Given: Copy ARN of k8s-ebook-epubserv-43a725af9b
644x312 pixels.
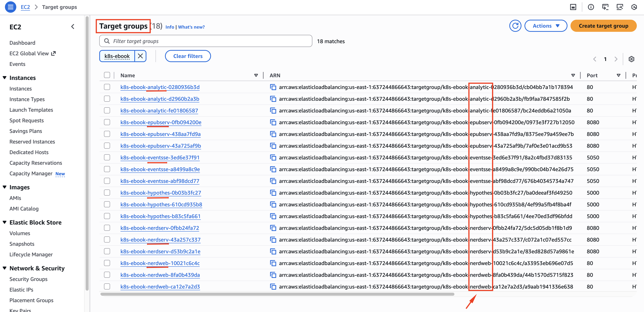Looking at the screenshot, I should pos(273,146).
